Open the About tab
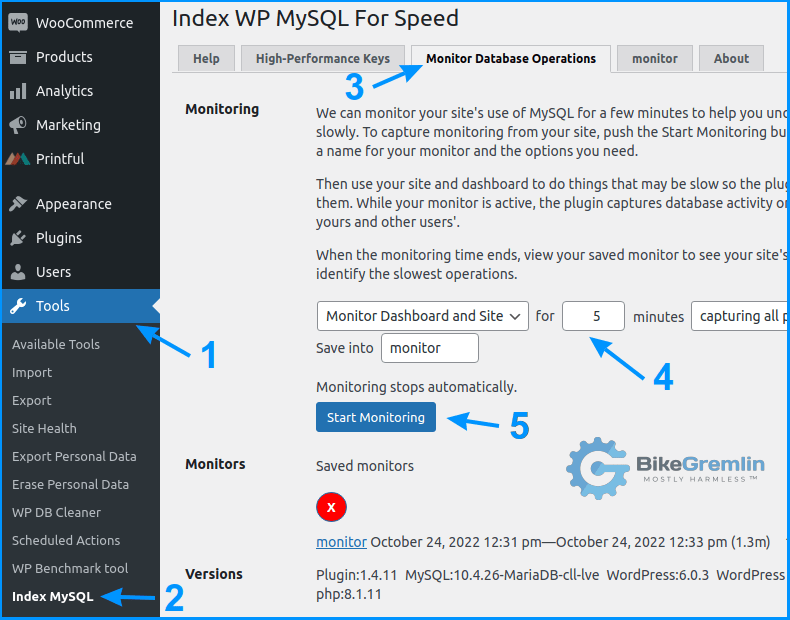 click(x=731, y=58)
